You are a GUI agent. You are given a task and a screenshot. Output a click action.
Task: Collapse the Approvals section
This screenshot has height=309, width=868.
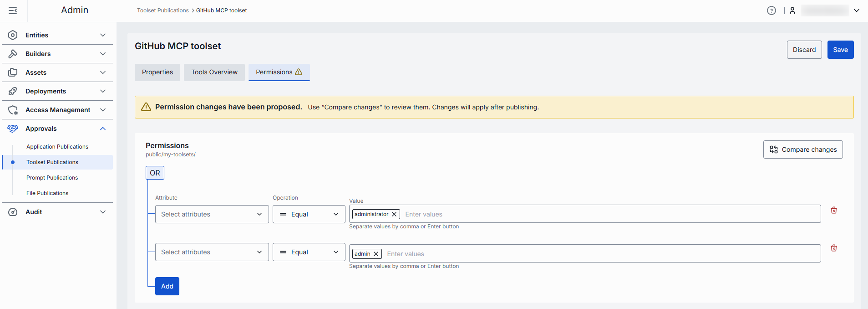click(x=103, y=129)
